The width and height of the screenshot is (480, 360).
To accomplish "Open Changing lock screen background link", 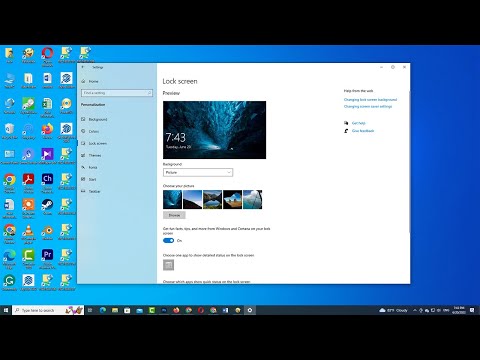I will pyautogui.click(x=370, y=99).
